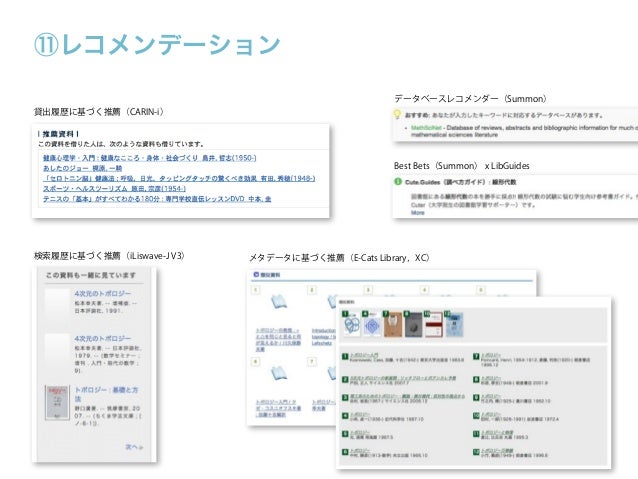This screenshot has height=479, width=638.
Task: Open the link あしたのジョー
Action: tap(83, 168)
